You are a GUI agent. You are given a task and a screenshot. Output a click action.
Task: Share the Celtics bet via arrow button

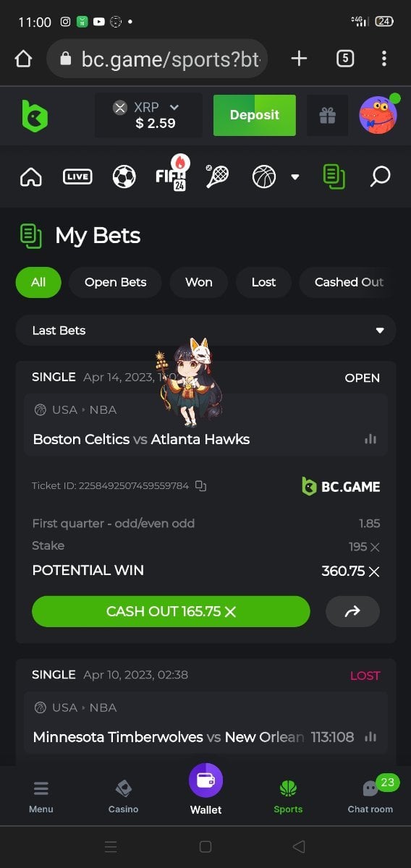pyautogui.click(x=352, y=611)
